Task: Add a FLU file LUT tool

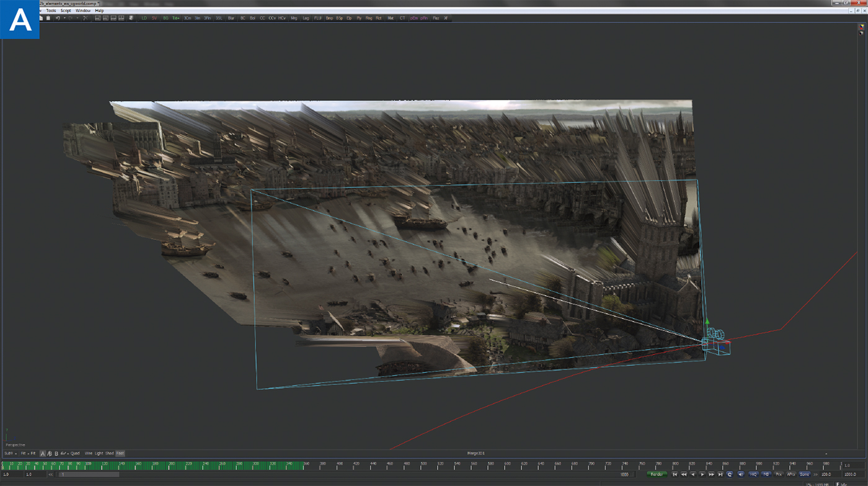Action: [x=318, y=18]
